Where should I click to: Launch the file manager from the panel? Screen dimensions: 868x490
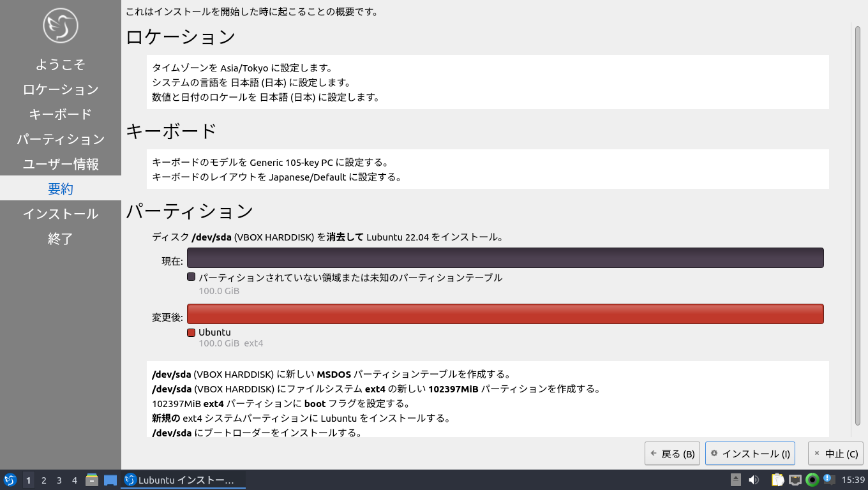click(92, 480)
